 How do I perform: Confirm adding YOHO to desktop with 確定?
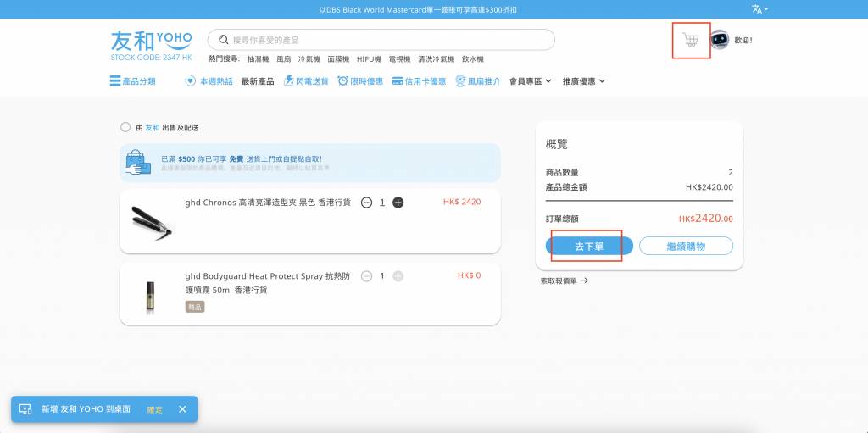coord(155,410)
